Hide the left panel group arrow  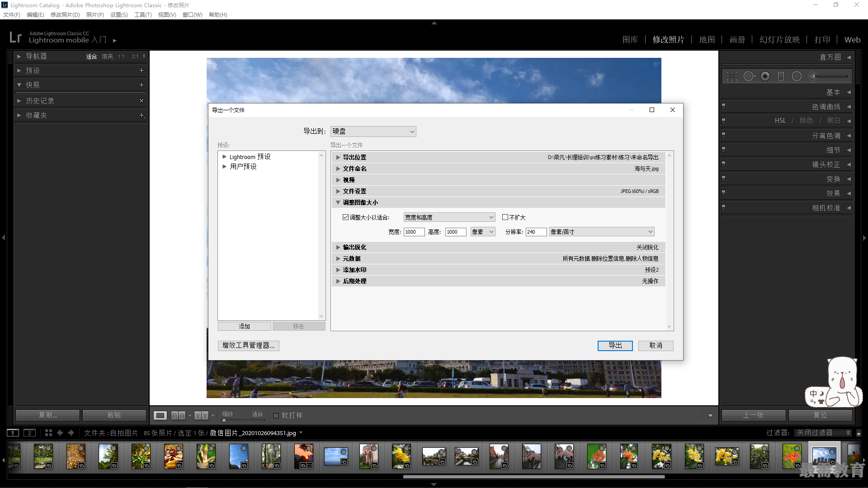4,237
